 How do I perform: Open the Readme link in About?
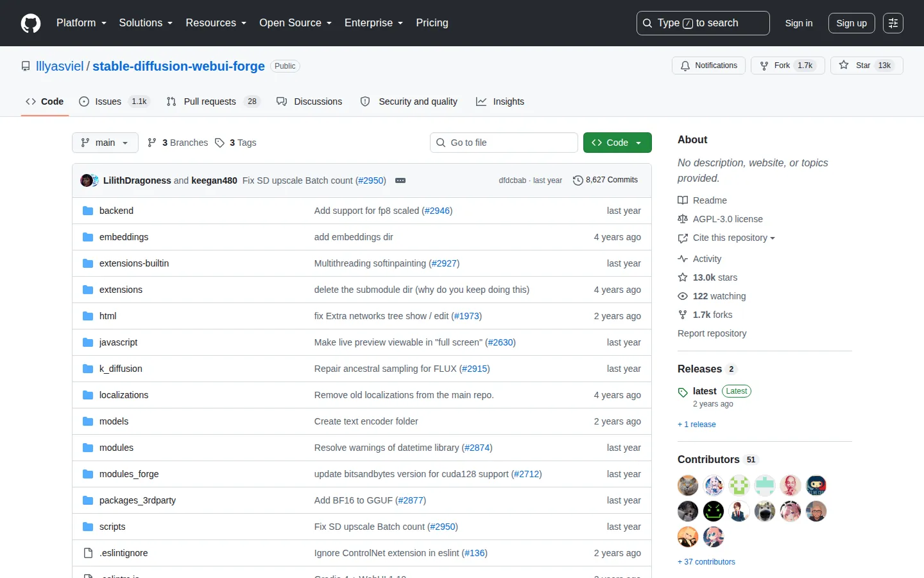pos(702,200)
